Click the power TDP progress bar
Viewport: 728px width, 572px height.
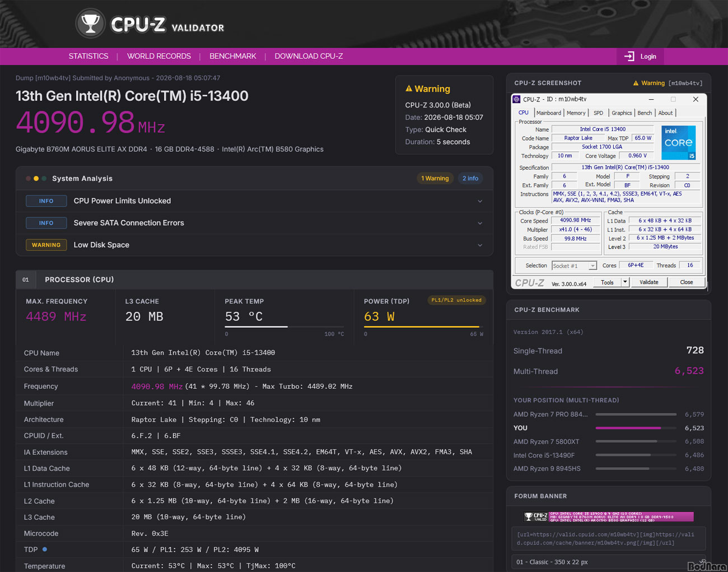click(423, 327)
